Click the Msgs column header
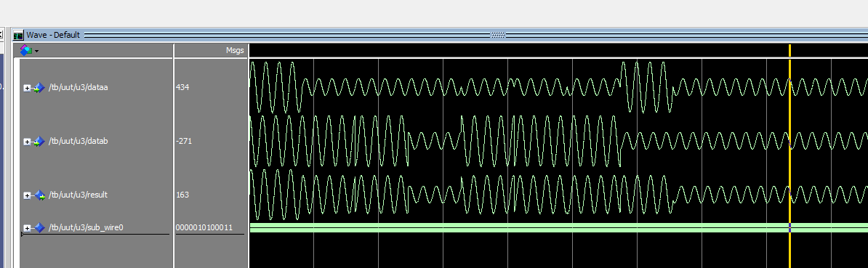 tap(235, 50)
